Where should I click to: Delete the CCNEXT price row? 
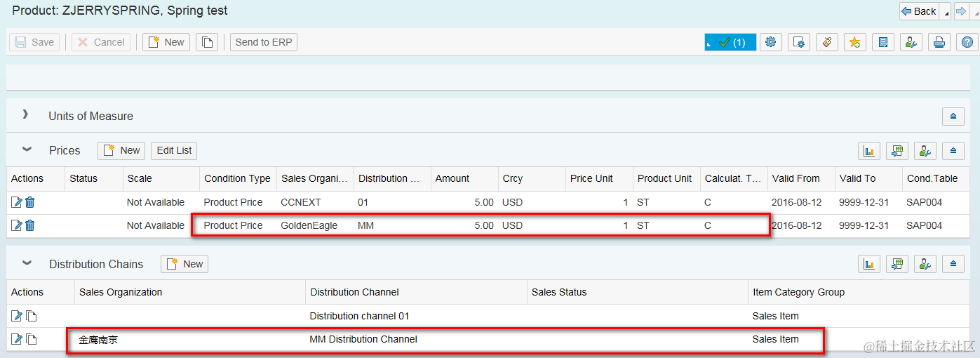(30, 202)
